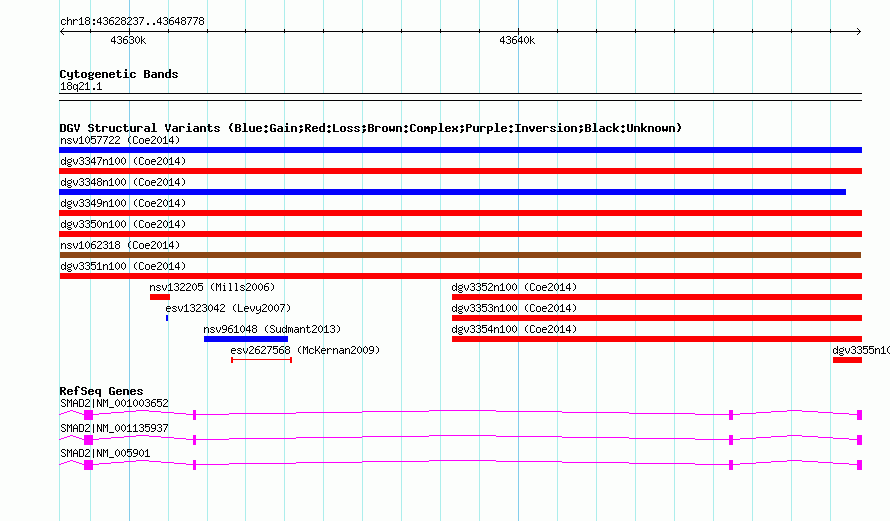Open the dgv3355n100 short red bar
Image resolution: width=890 pixels, height=521 pixels.
pos(847,360)
